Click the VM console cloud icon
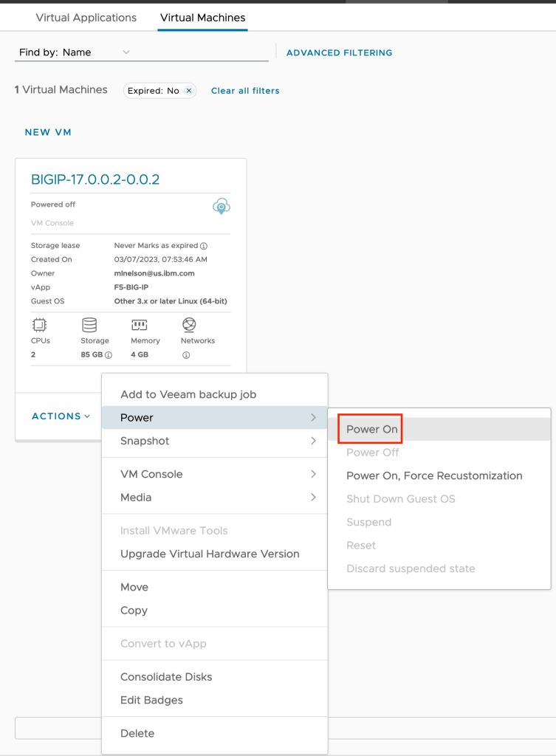556x756 pixels. (221, 207)
